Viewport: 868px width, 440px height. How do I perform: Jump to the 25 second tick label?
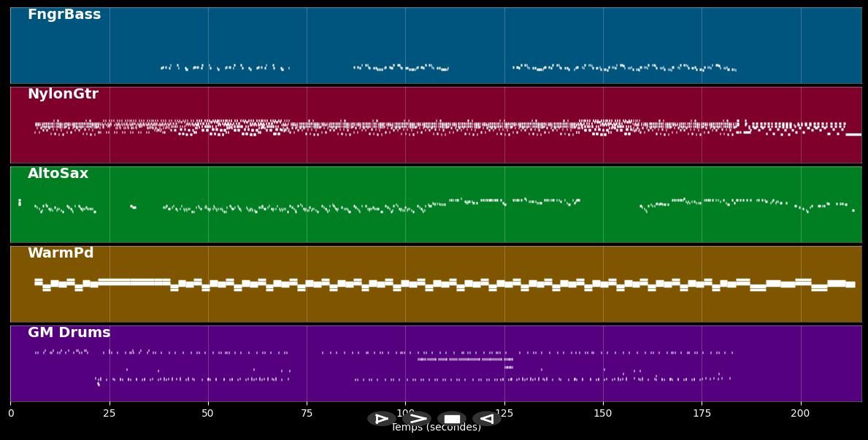pos(110,414)
